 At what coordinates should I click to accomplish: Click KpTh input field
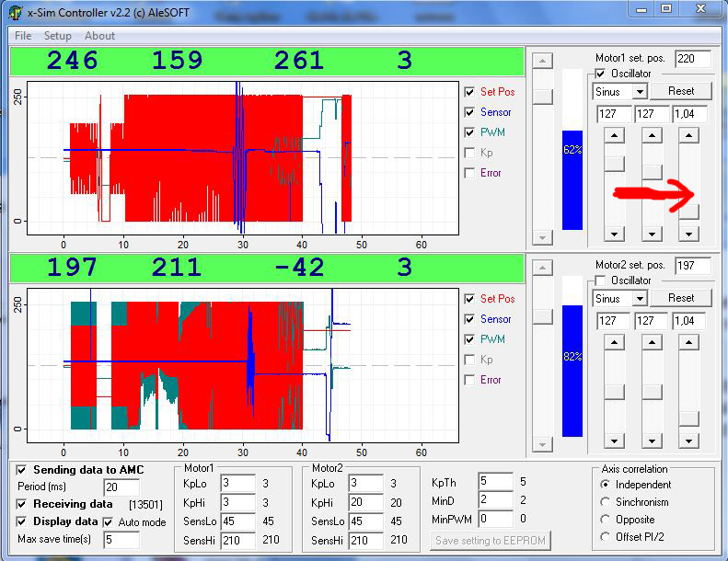tap(495, 481)
